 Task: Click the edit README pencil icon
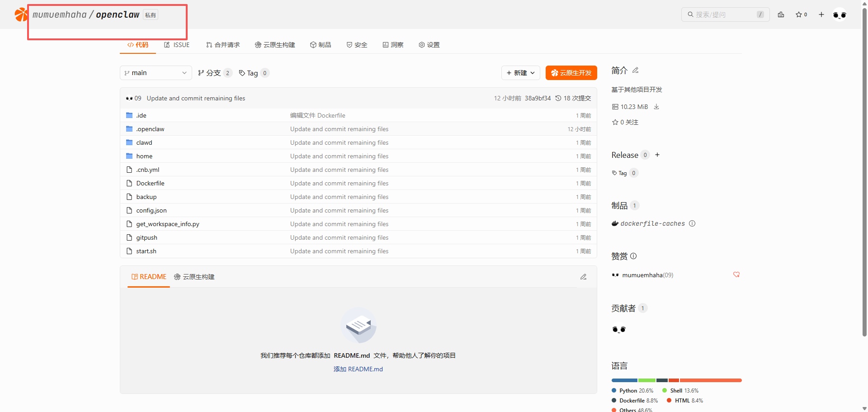(x=583, y=277)
